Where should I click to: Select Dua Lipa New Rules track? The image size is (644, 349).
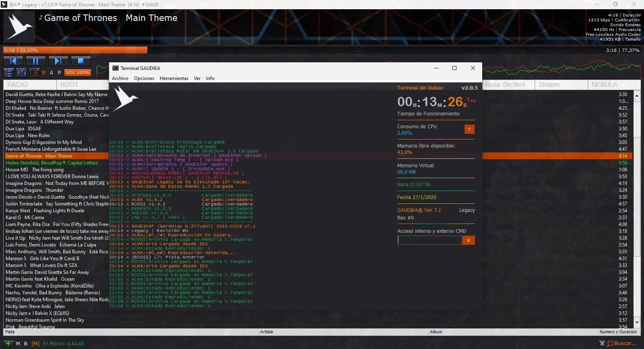coord(28,135)
